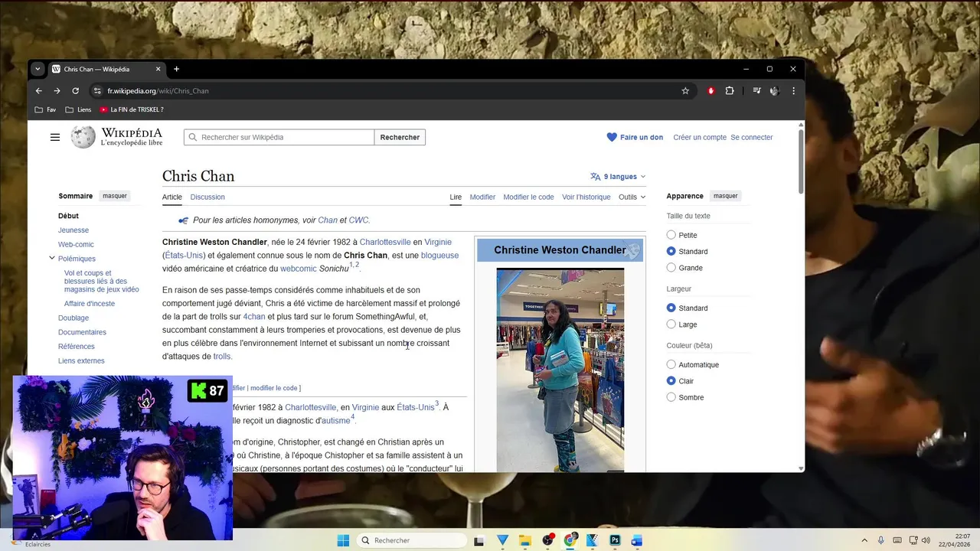Click the Wikipédia globe logo
The height and width of the screenshot is (551, 980).
click(83, 137)
